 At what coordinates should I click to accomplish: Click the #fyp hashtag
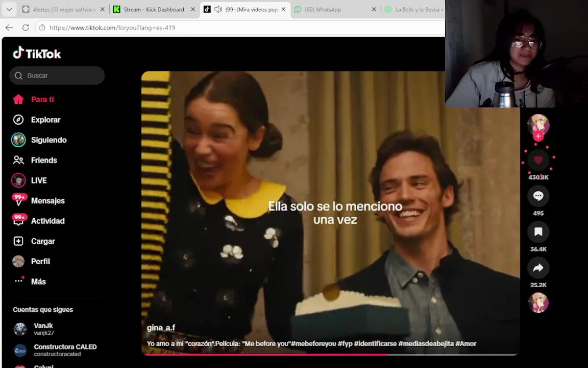[345, 344]
